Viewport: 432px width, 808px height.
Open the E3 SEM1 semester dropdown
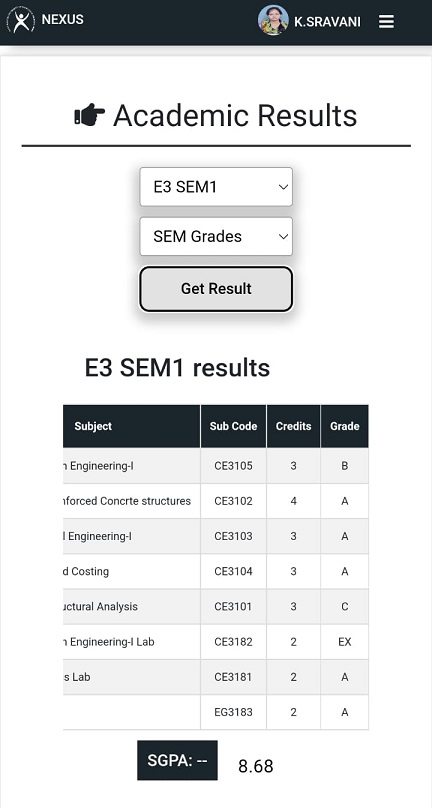click(x=216, y=187)
